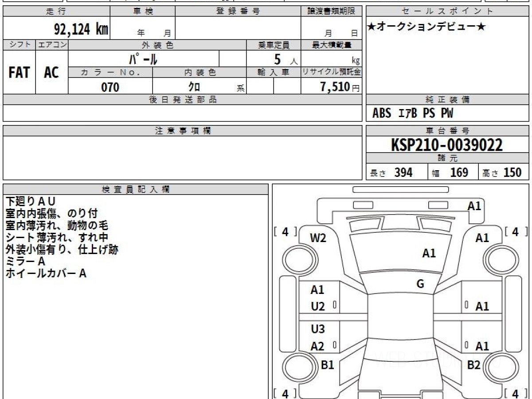Screen dimensions: 532x399
Task: Select the 後日発送部品 header
Action: 182,100
